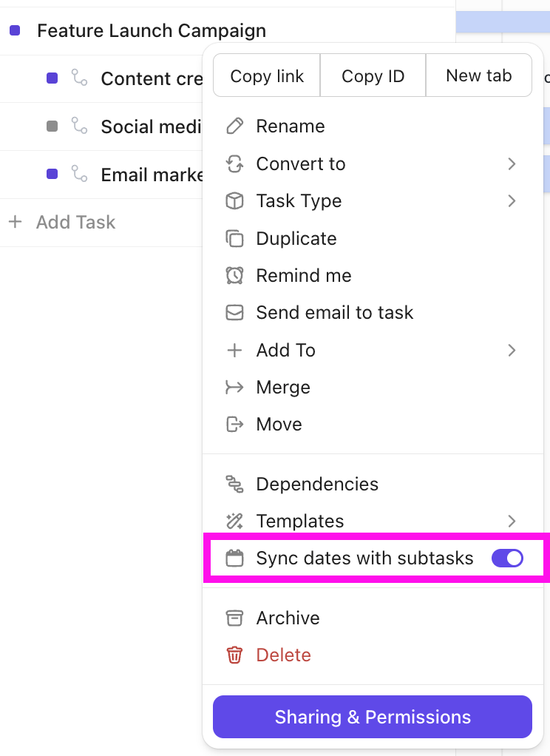Choose Rename from the context menu
Viewport: 550px width, 756px height.
pyautogui.click(x=373, y=126)
